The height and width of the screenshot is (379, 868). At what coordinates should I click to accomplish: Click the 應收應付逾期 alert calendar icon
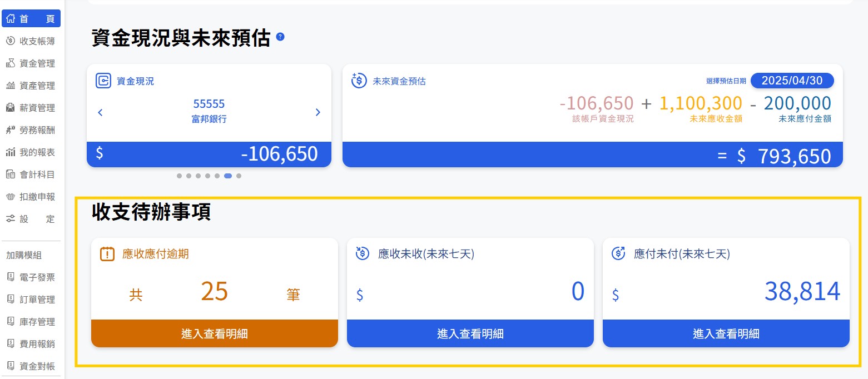[107, 254]
